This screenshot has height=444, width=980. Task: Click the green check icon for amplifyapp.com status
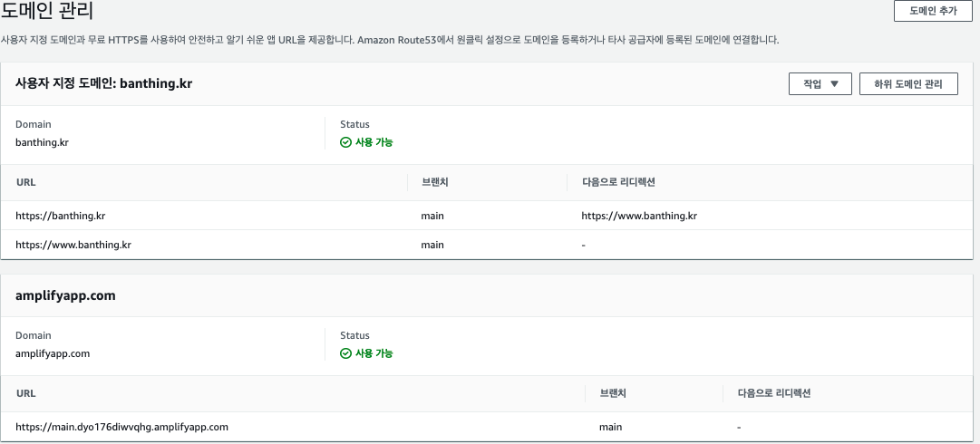point(345,353)
